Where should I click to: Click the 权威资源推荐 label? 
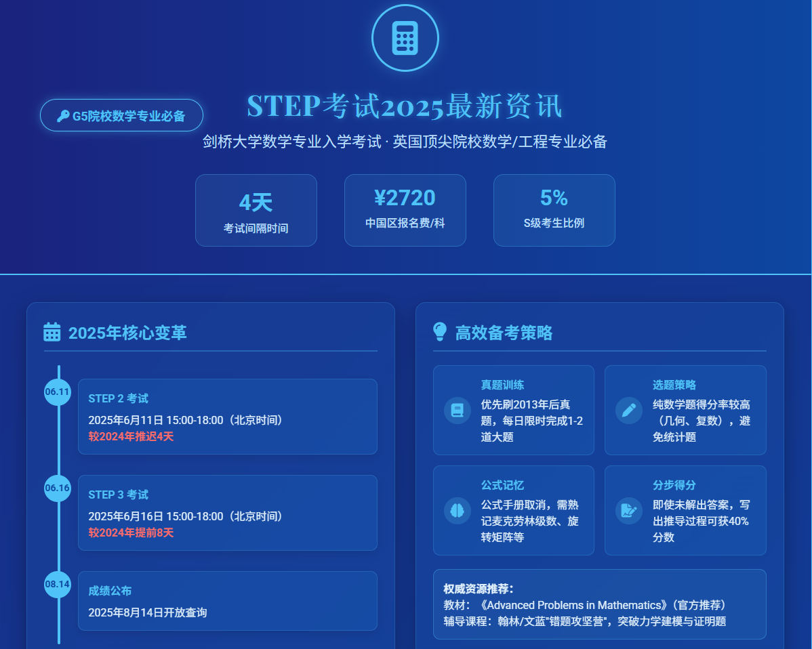[x=479, y=589]
